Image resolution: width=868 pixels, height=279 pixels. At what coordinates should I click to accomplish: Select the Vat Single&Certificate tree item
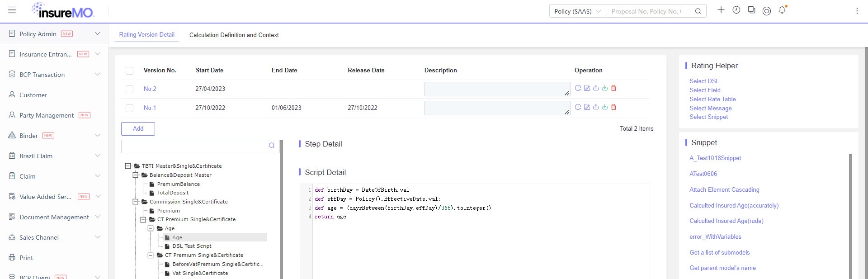200,273
